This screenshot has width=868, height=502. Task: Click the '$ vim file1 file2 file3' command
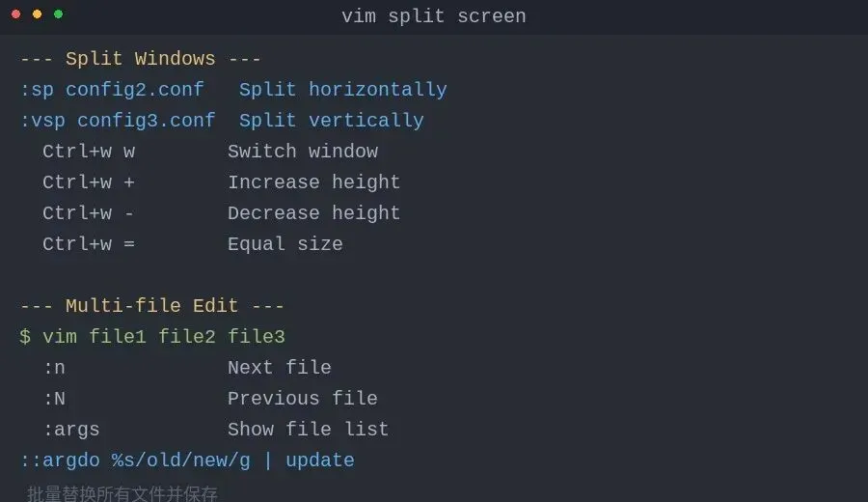152,337
